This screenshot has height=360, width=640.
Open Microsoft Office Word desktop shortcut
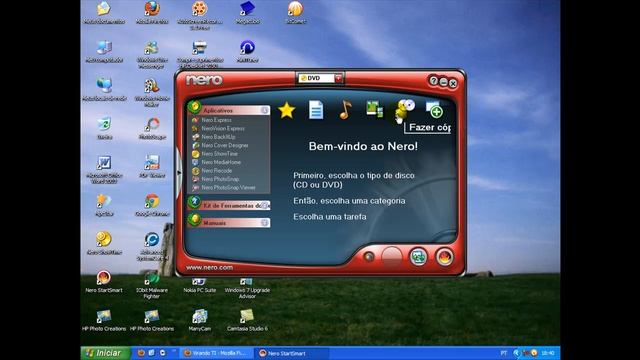[x=104, y=169]
